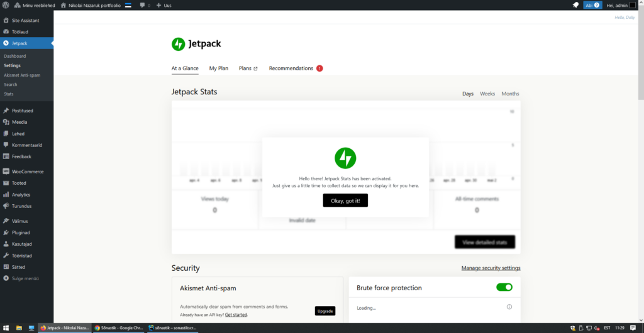
Task: Switch stats view to Weeks
Action: pos(487,94)
